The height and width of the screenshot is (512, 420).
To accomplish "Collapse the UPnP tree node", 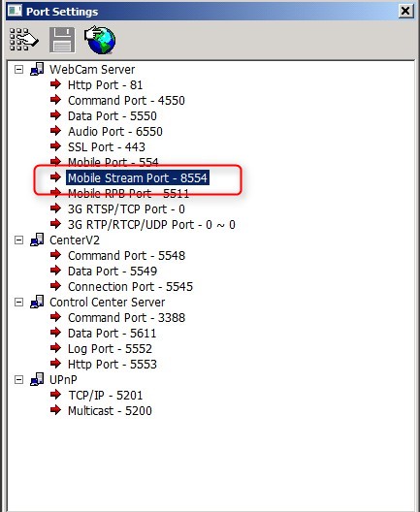I will point(19,380).
